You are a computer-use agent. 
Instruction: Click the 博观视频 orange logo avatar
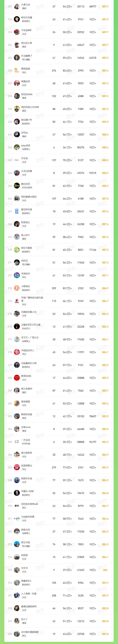17,71
